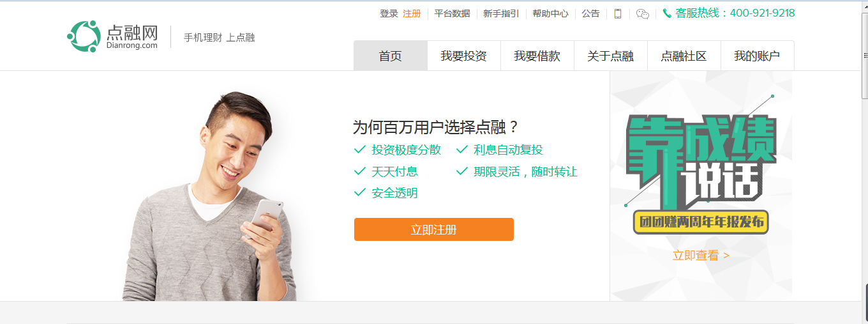The height and width of the screenshot is (324, 868).
Task: Go to the 我要借款 tab
Action: pyautogui.click(x=537, y=56)
